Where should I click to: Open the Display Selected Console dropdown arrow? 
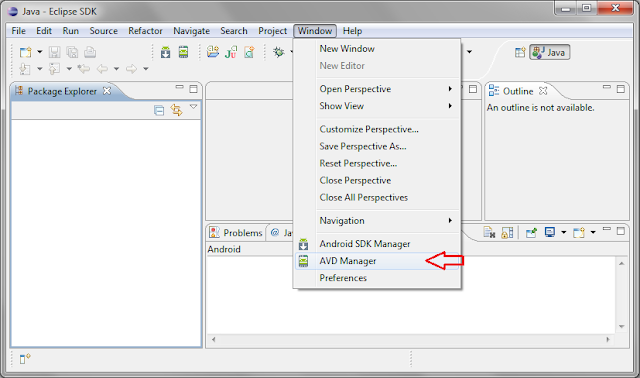[x=564, y=232]
